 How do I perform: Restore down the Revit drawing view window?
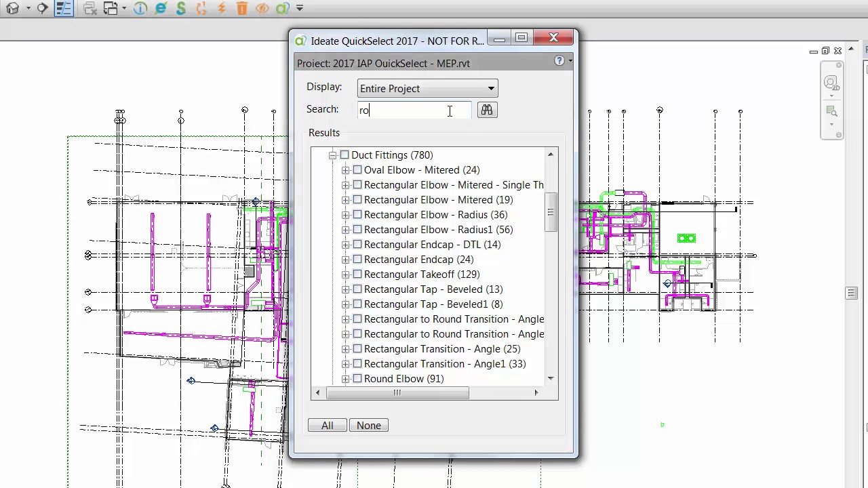click(x=825, y=52)
